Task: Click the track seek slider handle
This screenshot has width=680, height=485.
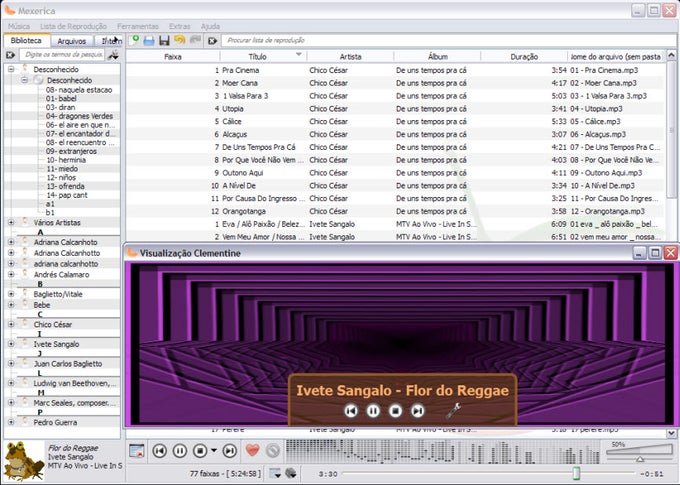Action: pos(576,473)
